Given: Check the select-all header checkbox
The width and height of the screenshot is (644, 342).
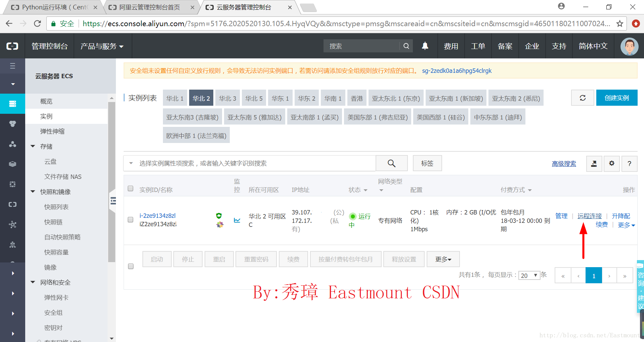Looking at the screenshot, I should point(131,188).
